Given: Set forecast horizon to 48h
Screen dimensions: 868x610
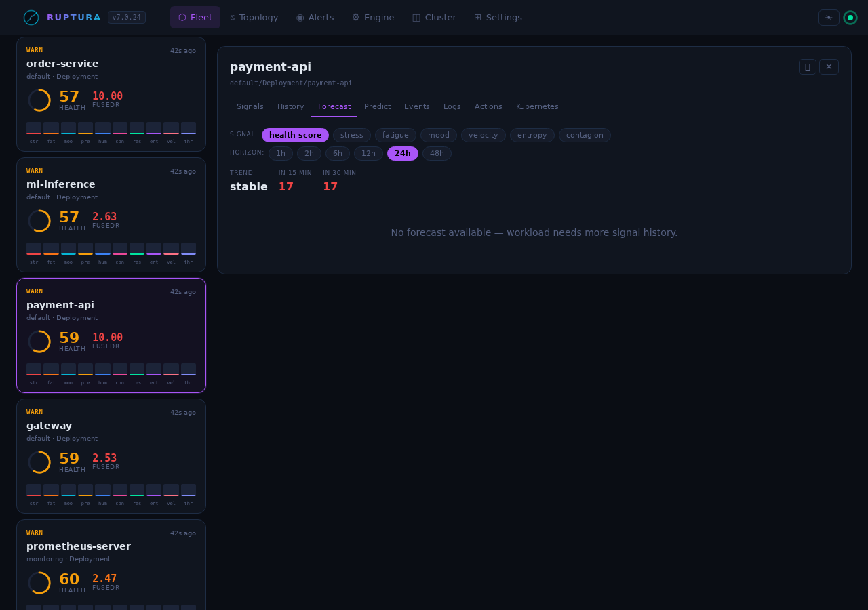Looking at the screenshot, I should click(x=437, y=153).
